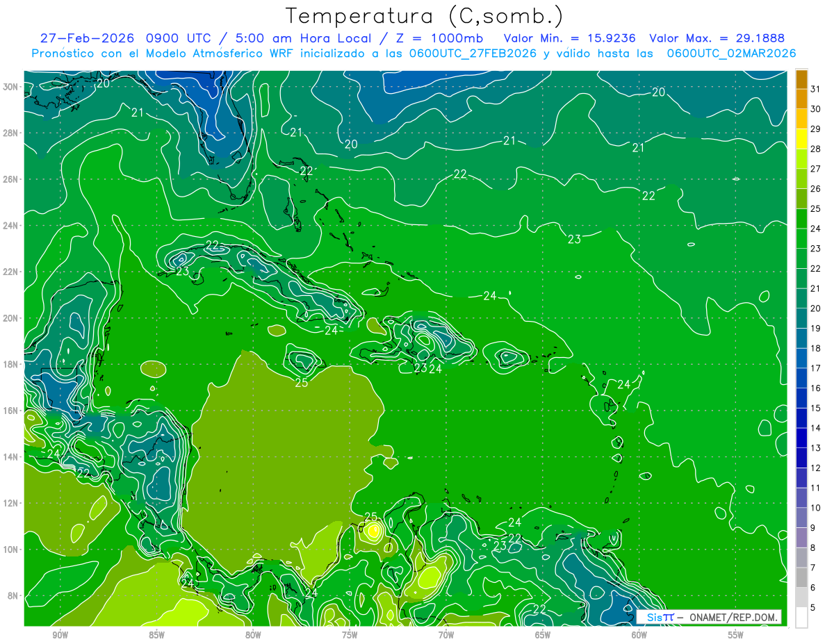
Task: Click the "24N" latitude axis label
Action: coord(11,226)
